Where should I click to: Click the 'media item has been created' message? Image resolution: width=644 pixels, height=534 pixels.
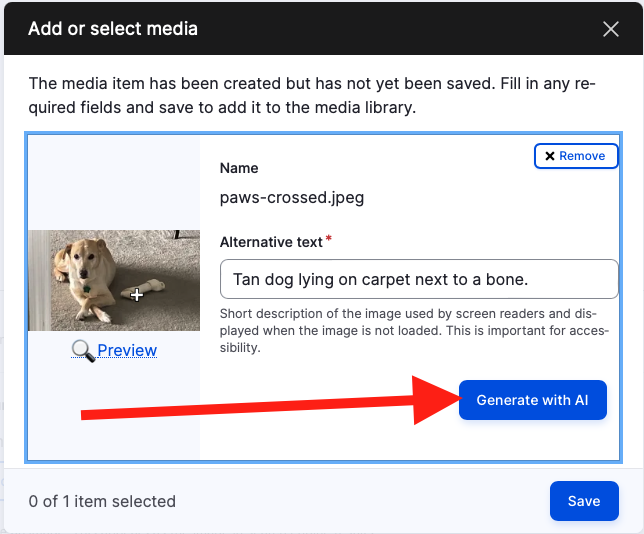tap(312, 96)
